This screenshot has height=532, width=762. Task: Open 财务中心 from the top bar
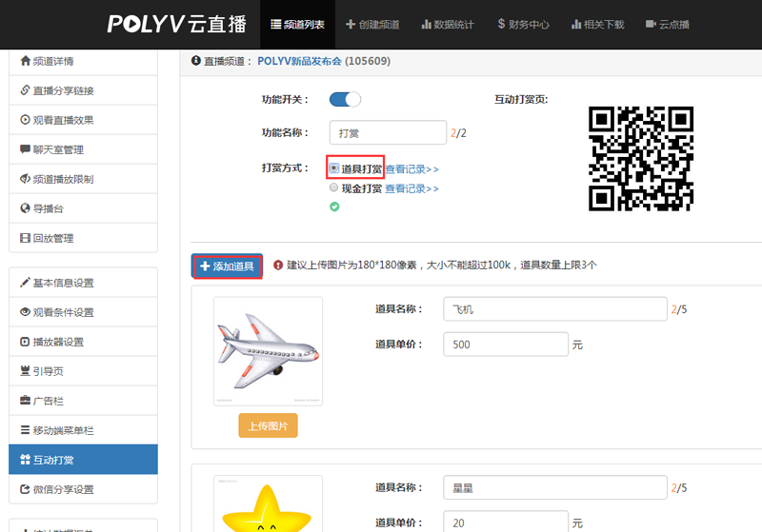tap(523, 25)
